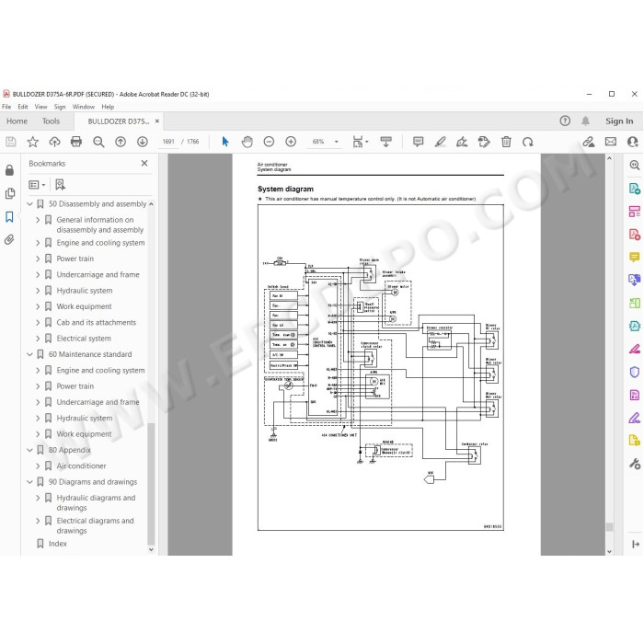Image resolution: width=644 pixels, height=644 pixels.
Task: Select the Highlight text pen tool
Action: [441, 142]
